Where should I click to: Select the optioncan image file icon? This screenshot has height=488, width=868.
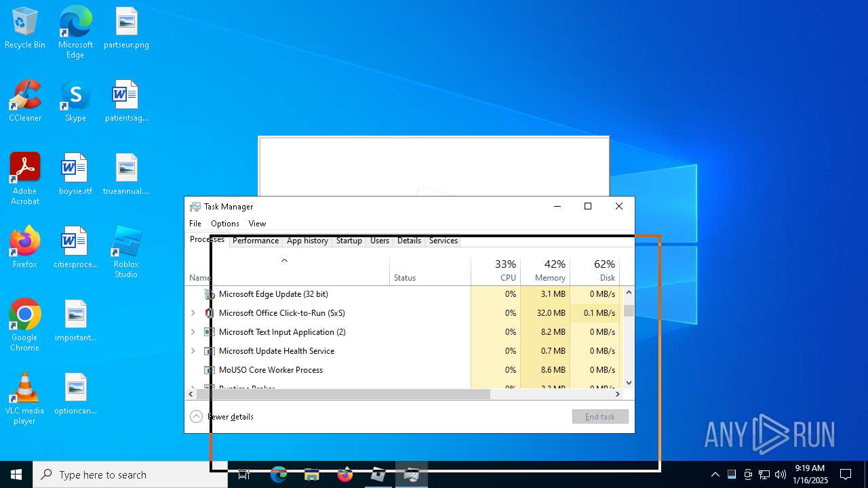click(x=75, y=394)
